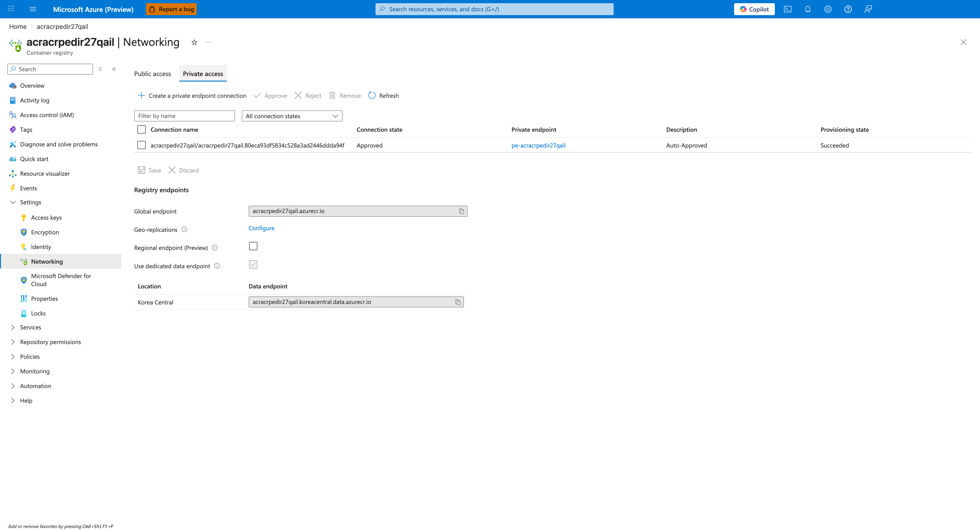
Task: Toggle Use dedicated data endpoint checkbox
Action: pyautogui.click(x=253, y=265)
